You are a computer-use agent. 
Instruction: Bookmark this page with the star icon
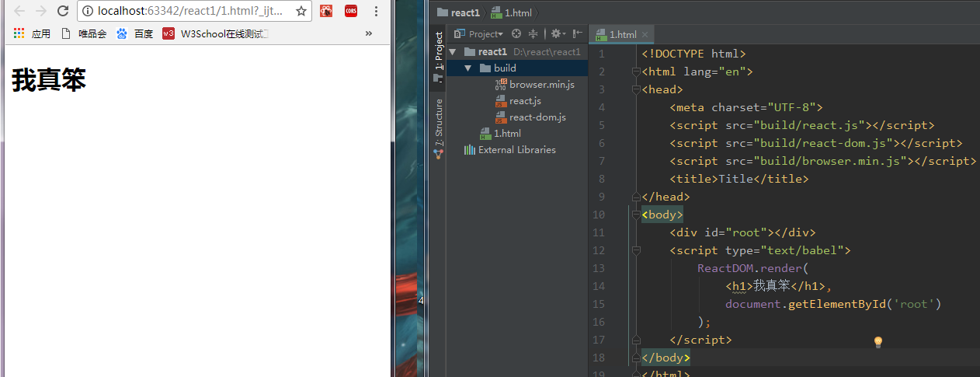click(301, 11)
